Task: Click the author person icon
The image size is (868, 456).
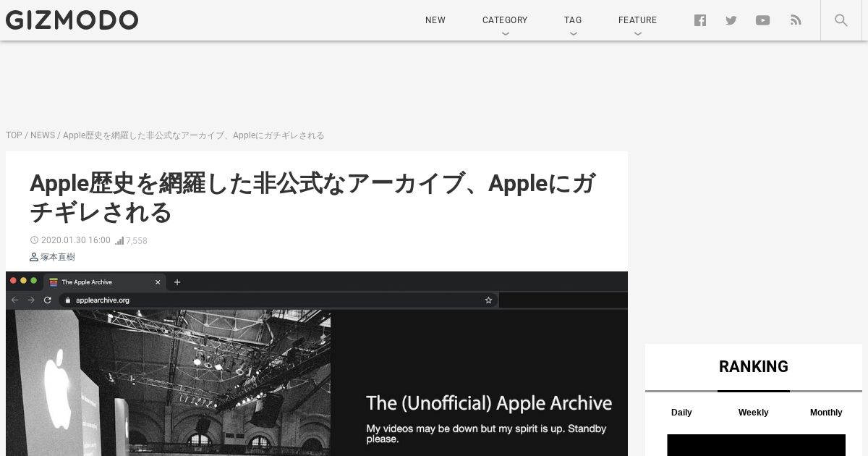Action: coord(34,257)
